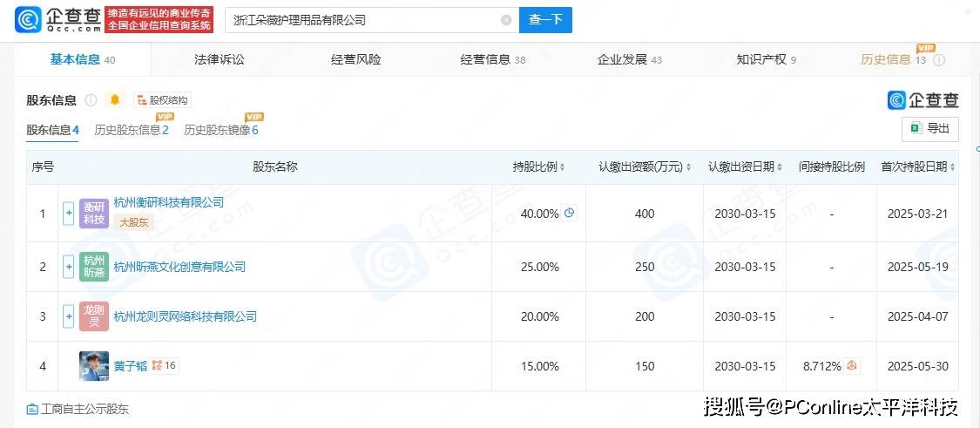Clear the search box with the X icon

pyautogui.click(x=506, y=20)
